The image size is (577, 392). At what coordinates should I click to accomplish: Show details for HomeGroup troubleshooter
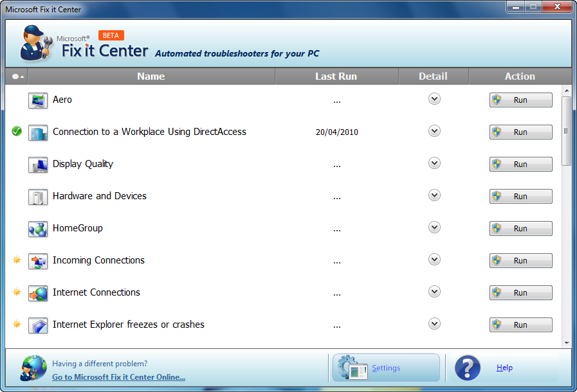click(434, 227)
